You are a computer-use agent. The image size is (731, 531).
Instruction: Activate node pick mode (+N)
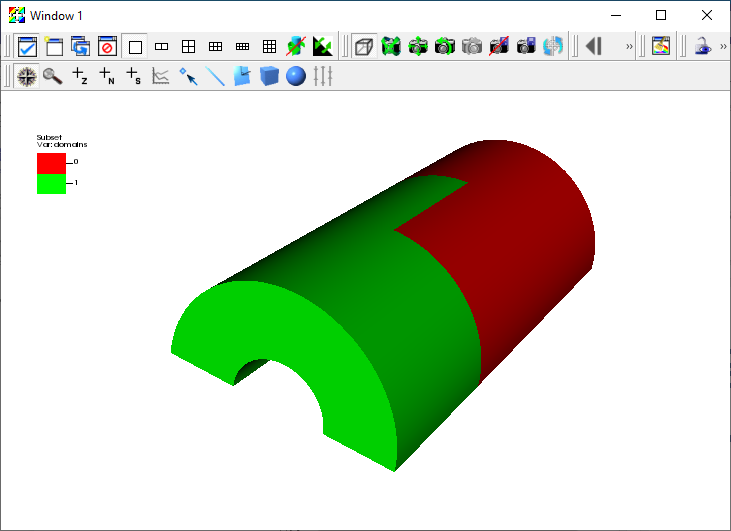107,76
